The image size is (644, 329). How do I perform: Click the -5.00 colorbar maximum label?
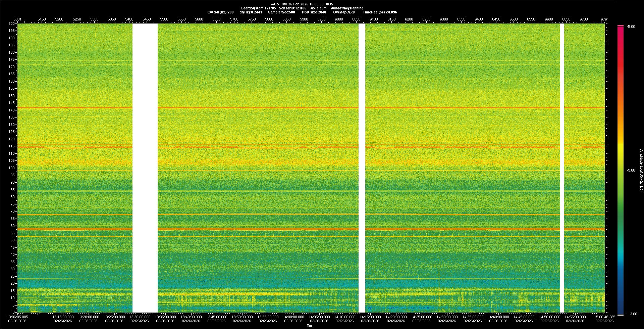[x=631, y=27]
